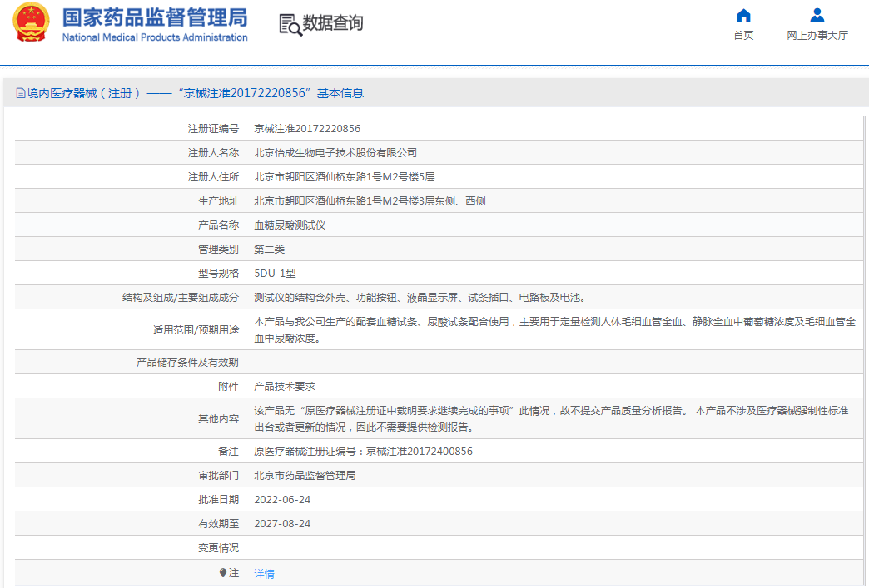Screen dimensions: 869x588
Task: Click the document icon before 境内医疗器械
Action: tap(20, 93)
